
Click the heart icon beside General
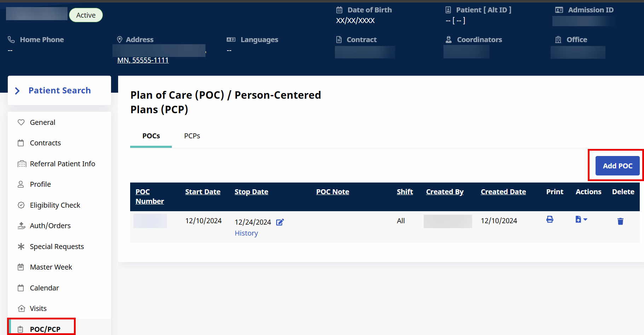(x=21, y=122)
